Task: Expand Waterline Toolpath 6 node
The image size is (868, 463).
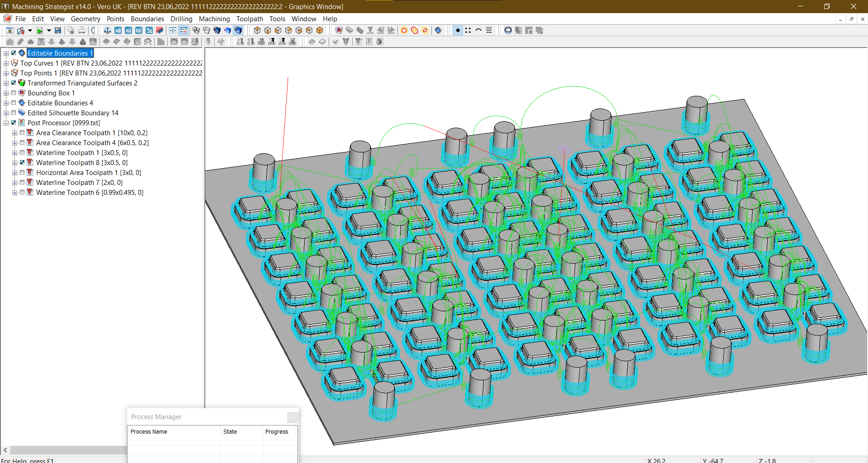Action: pyautogui.click(x=14, y=193)
